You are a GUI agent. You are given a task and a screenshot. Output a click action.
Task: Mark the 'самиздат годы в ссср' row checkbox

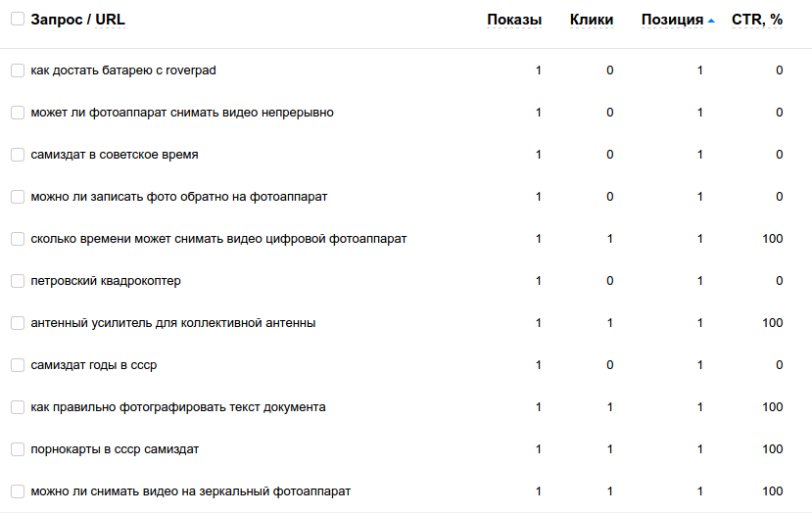18,365
